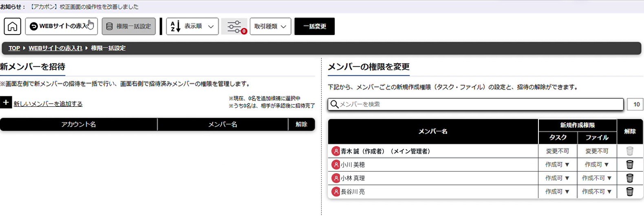Click avatar icon of 長谷川 亮

336,192
